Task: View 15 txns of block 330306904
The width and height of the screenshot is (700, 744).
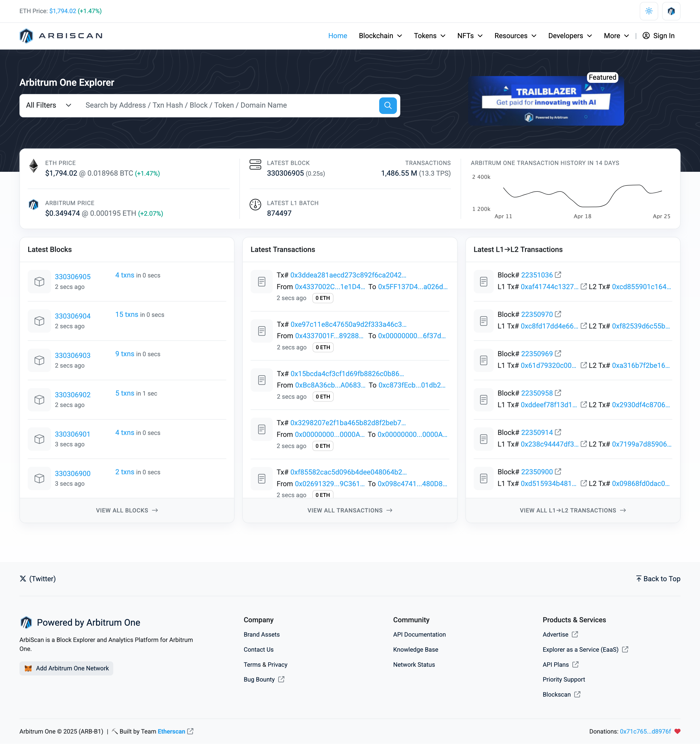Action: [x=127, y=314]
